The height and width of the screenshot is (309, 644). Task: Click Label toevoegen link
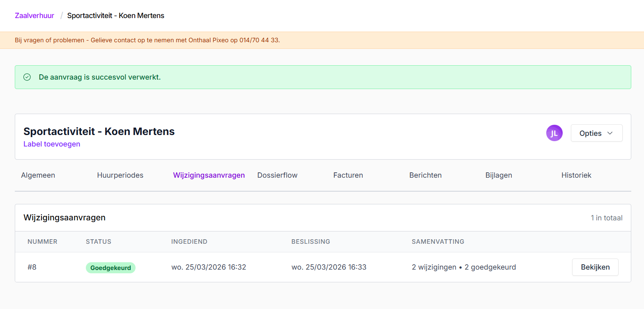coord(52,144)
